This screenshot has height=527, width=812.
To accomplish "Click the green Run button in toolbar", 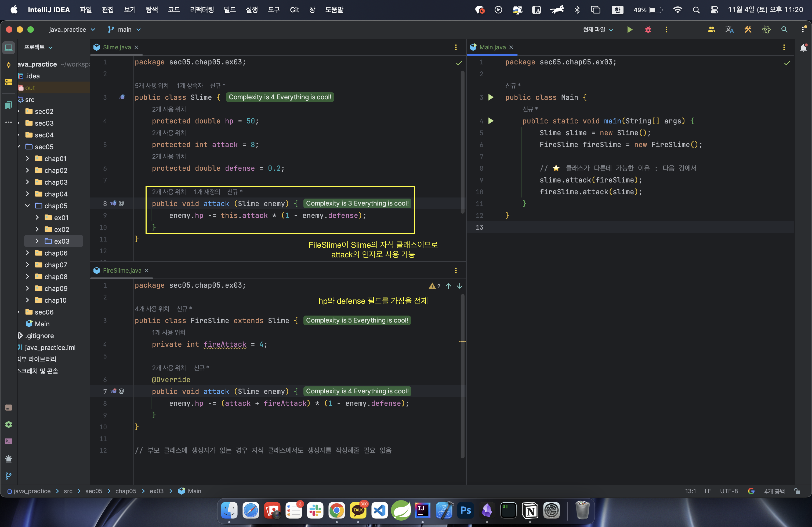I will (x=629, y=30).
